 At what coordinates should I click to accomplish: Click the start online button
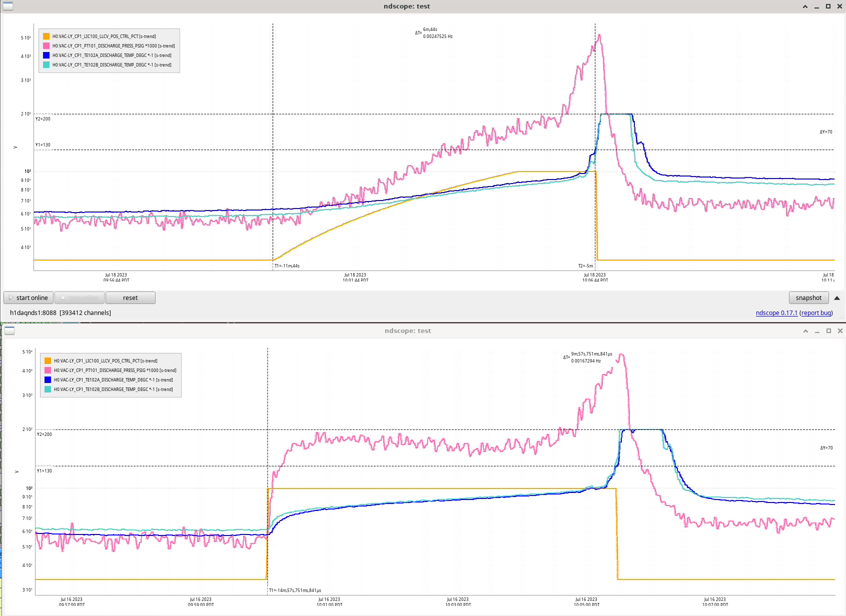click(x=29, y=298)
